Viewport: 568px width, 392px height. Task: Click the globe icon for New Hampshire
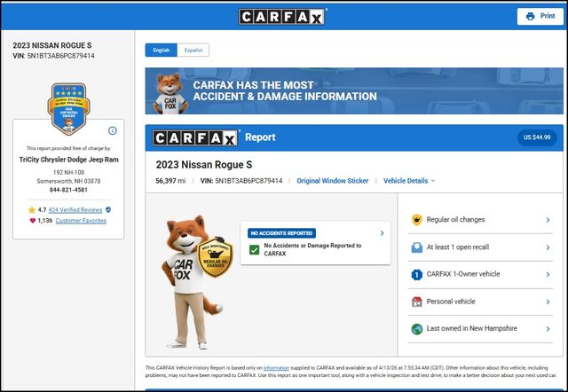click(x=415, y=329)
